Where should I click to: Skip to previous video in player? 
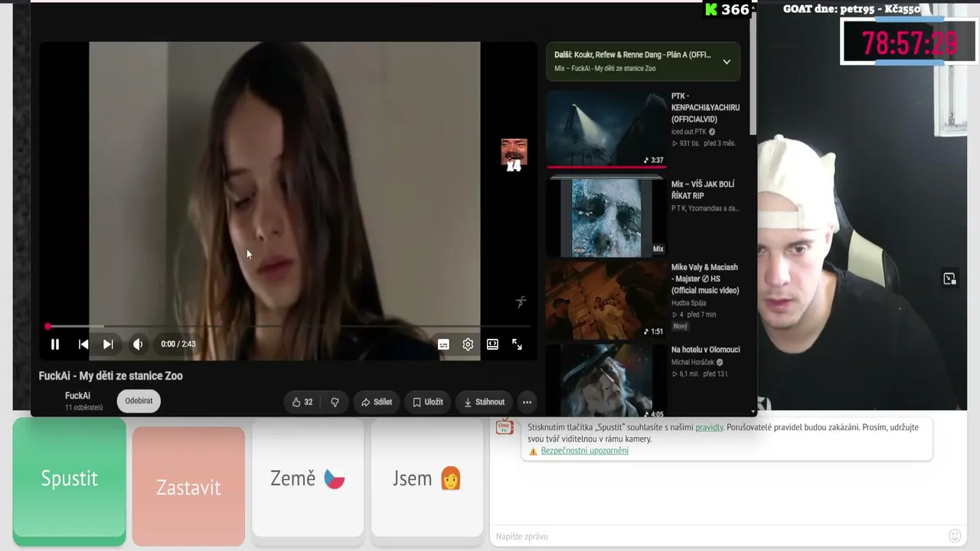coord(83,344)
